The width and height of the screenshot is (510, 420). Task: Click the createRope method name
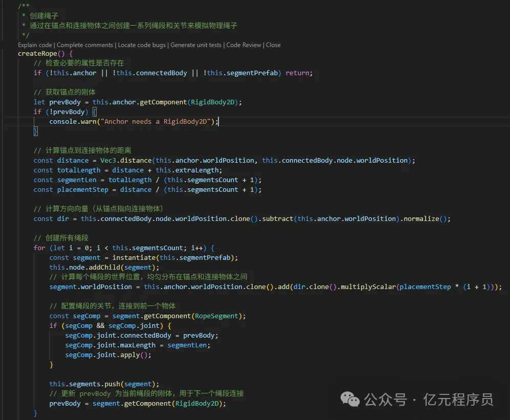(x=37, y=53)
